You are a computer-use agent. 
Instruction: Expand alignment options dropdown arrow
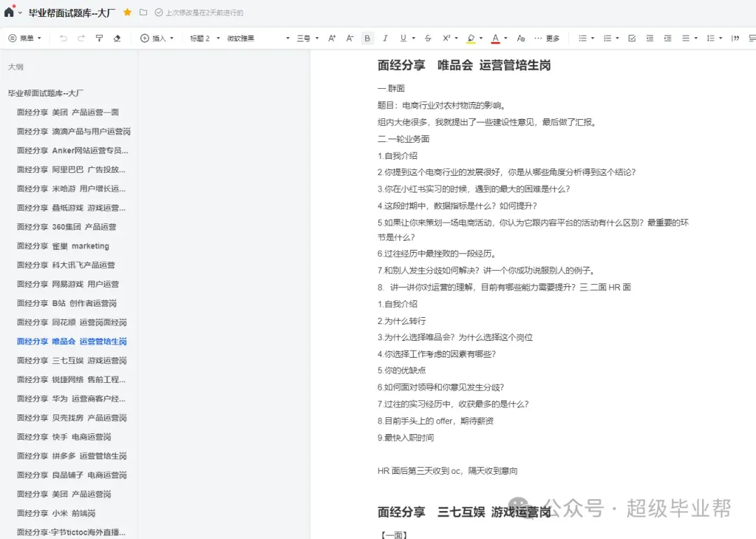[696, 38]
